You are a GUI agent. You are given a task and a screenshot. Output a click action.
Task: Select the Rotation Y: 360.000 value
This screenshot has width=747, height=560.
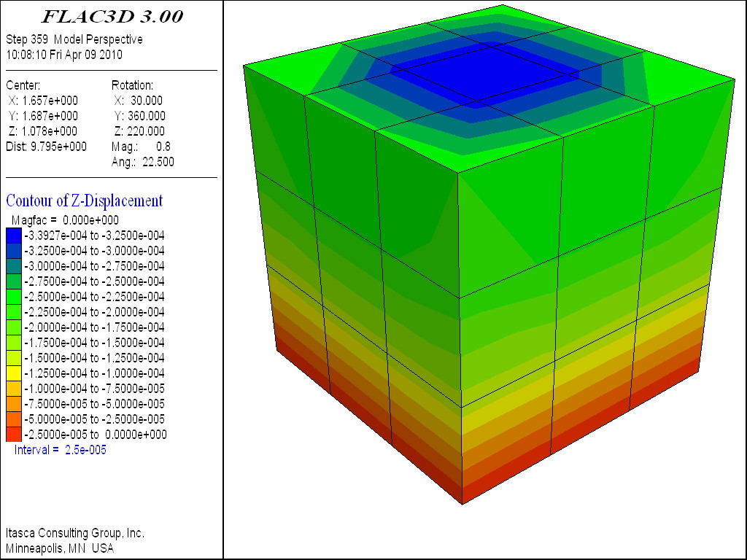tap(141, 116)
